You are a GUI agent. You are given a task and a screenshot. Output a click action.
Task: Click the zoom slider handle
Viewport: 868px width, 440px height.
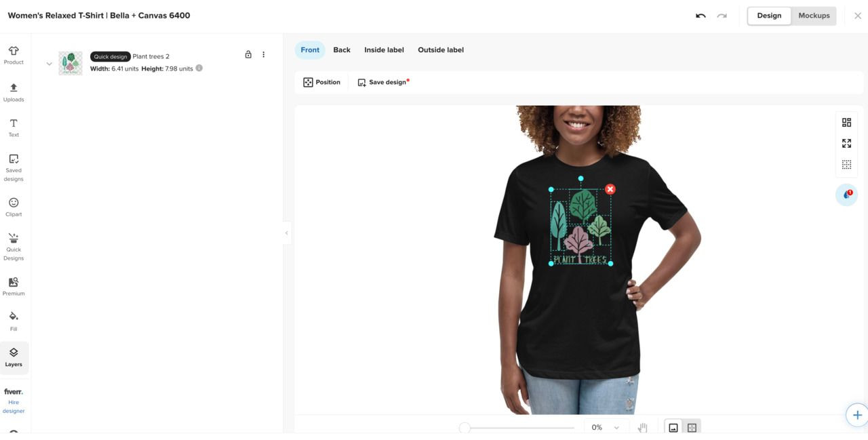click(465, 428)
